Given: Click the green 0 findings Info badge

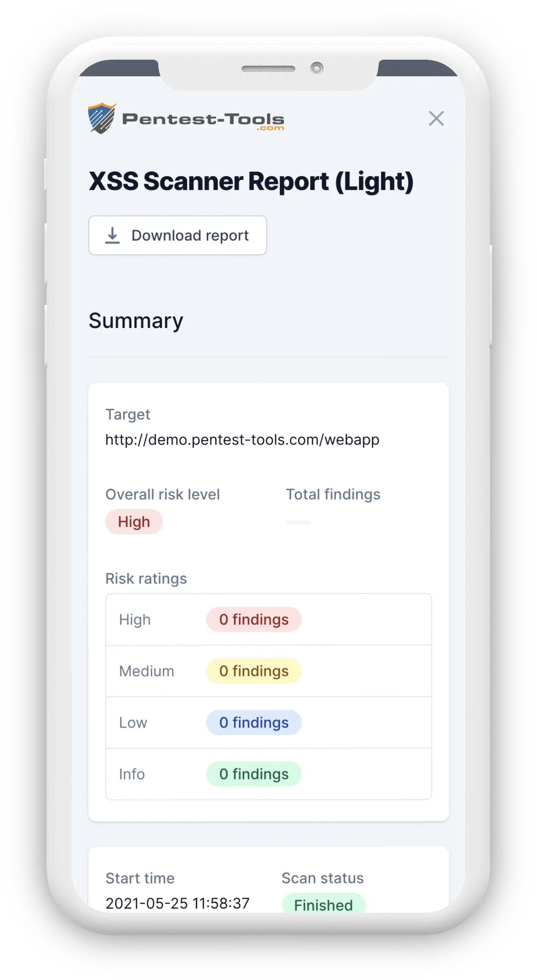Looking at the screenshot, I should click(254, 774).
